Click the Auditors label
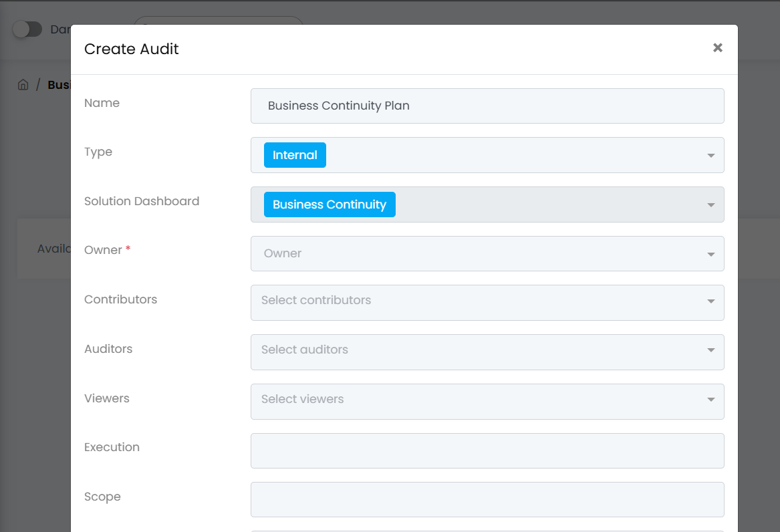 pos(108,348)
